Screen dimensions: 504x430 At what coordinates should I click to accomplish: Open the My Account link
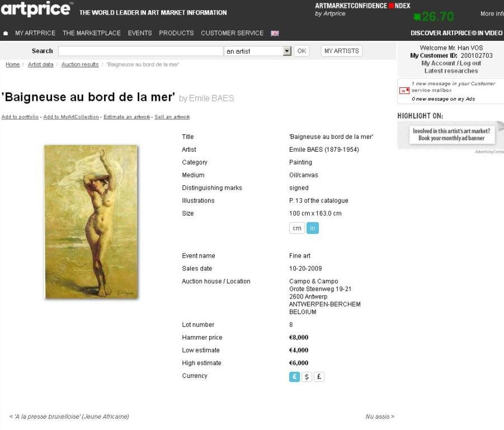pyautogui.click(x=438, y=63)
